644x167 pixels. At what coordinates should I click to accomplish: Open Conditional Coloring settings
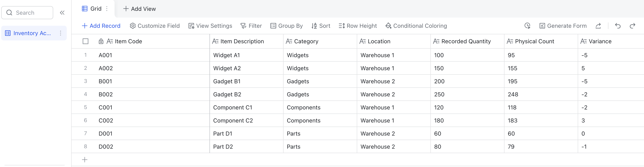pyautogui.click(x=416, y=26)
